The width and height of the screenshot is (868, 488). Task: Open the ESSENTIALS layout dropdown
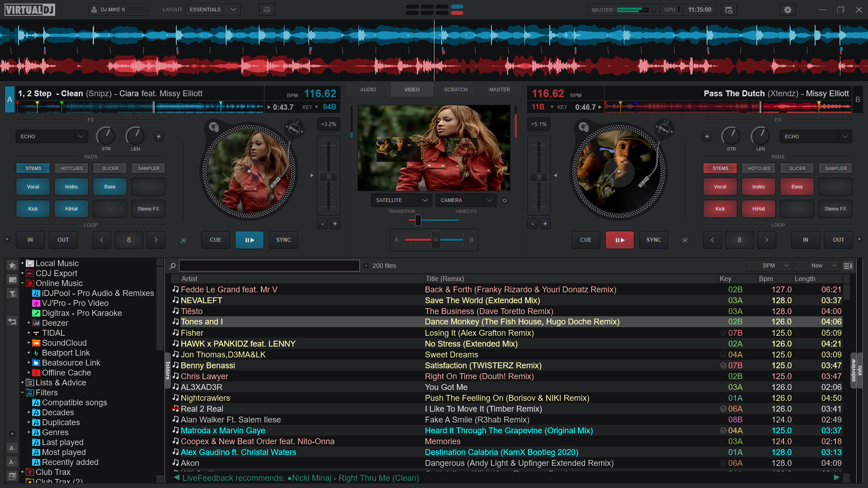click(212, 9)
